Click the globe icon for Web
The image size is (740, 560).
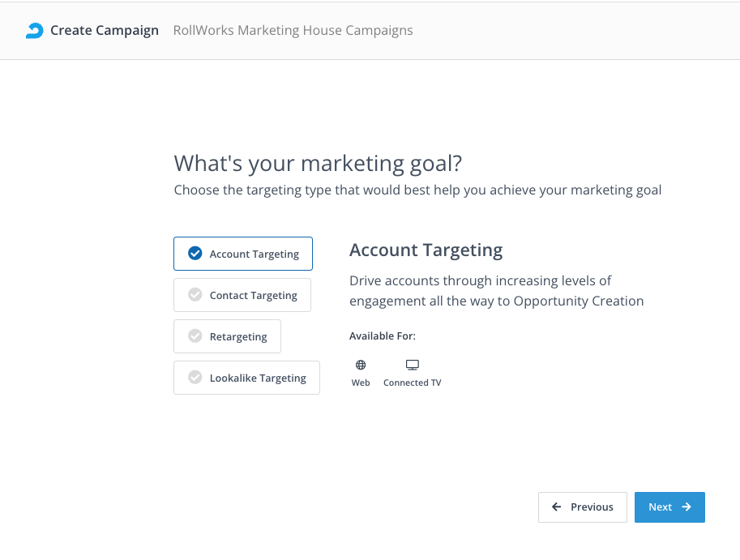(361, 365)
